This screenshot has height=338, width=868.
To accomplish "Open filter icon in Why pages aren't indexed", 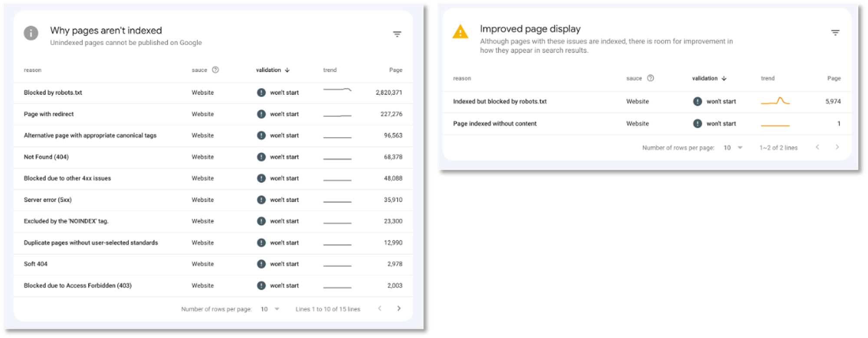I will coord(397,34).
